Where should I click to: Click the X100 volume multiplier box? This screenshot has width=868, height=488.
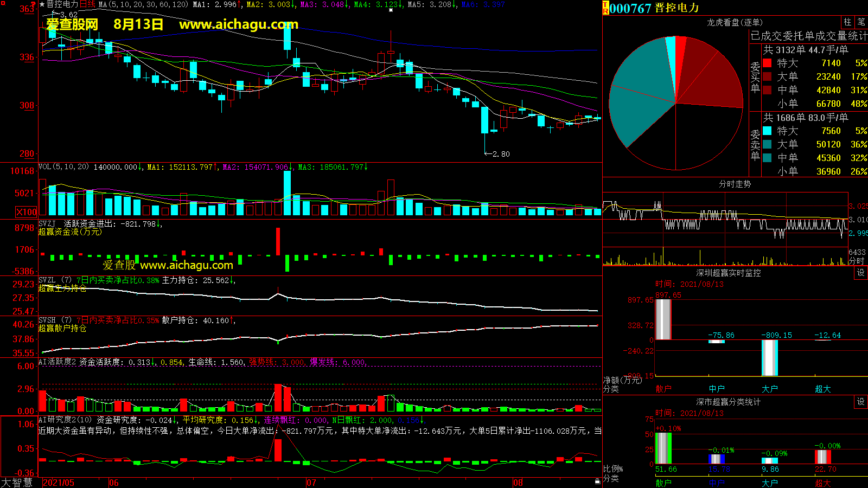(27, 212)
